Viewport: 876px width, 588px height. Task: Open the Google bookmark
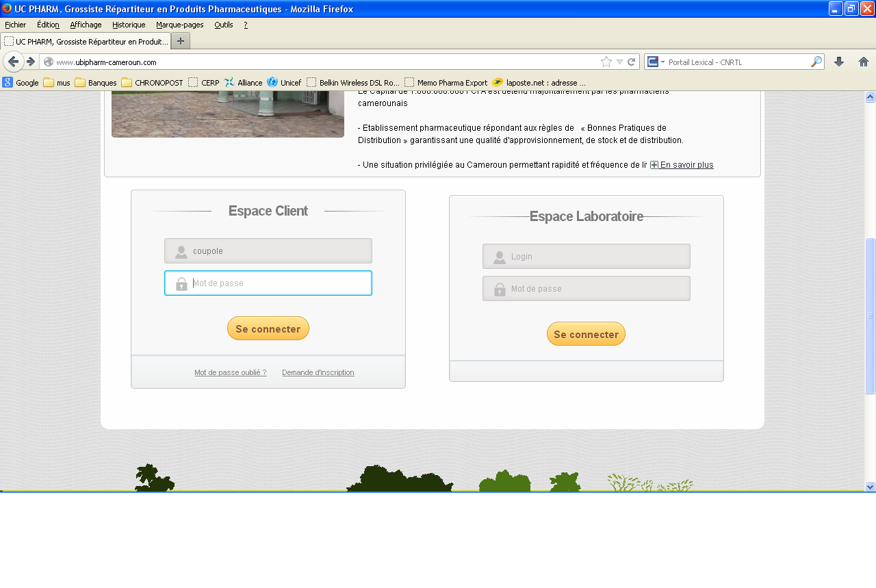click(x=21, y=82)
